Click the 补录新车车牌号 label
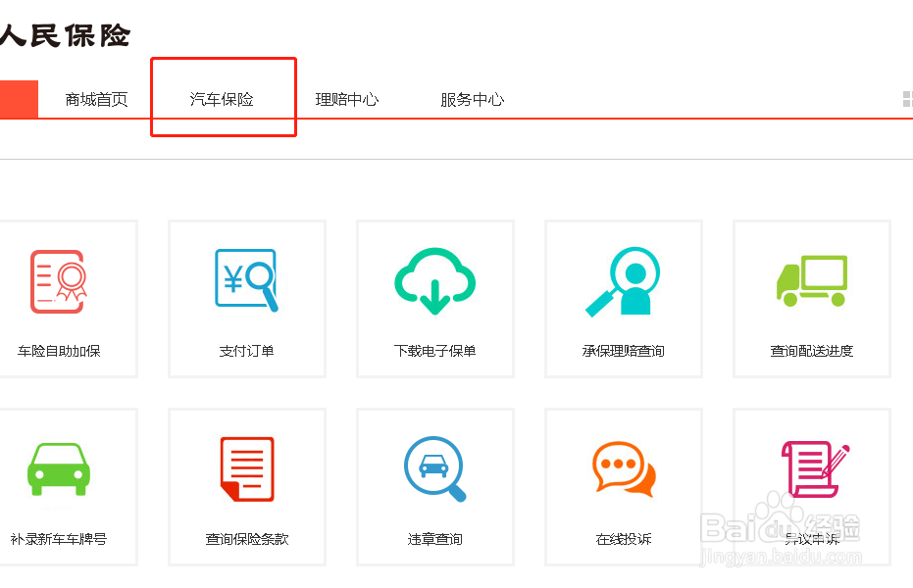Viewport: 913px width, 588px height. [58, 539]
